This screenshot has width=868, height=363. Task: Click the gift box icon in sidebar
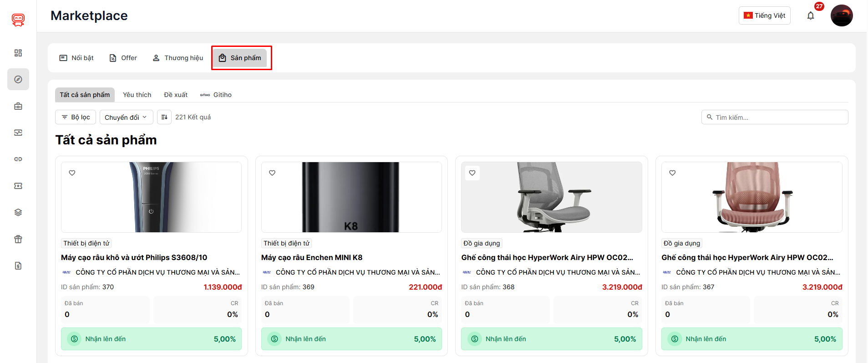click(18, 239)
